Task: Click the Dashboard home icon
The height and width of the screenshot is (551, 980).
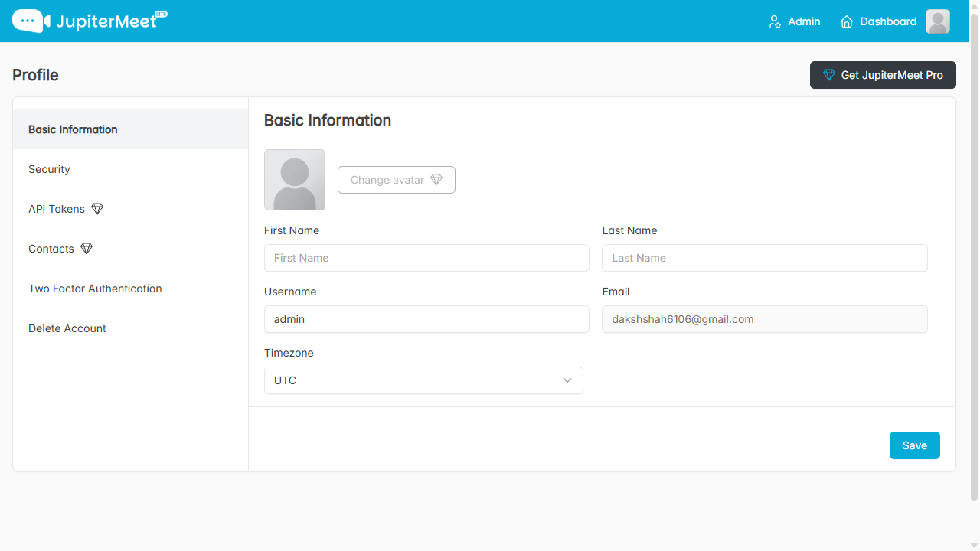Action: (847, 21)
